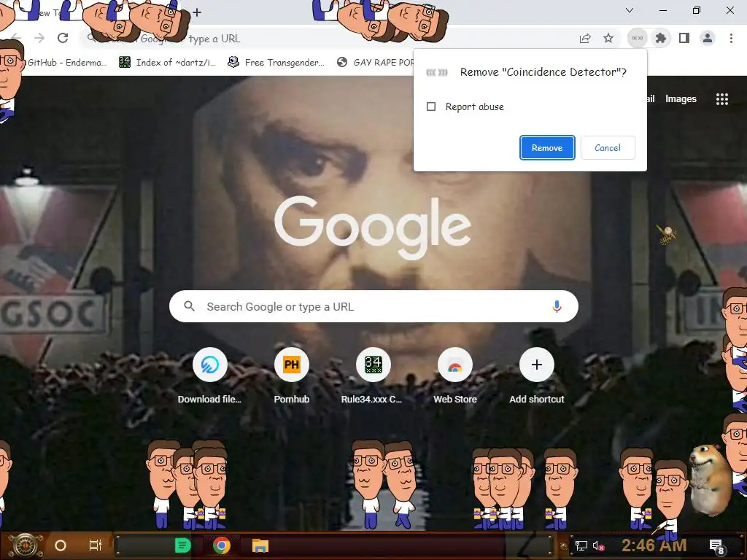Open the Google apps grid
This screenshot has width=747, height=560.
[x=721, y=99]
